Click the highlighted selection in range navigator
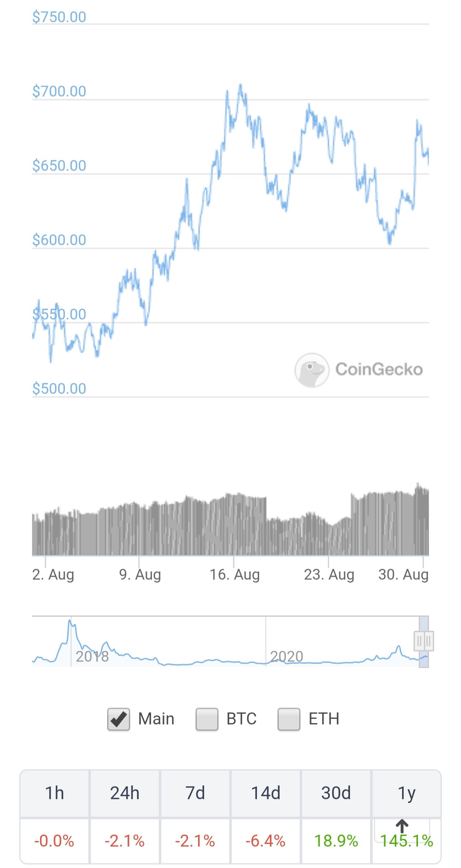This screenshot has width=461, height=868. tap(424, 642)
